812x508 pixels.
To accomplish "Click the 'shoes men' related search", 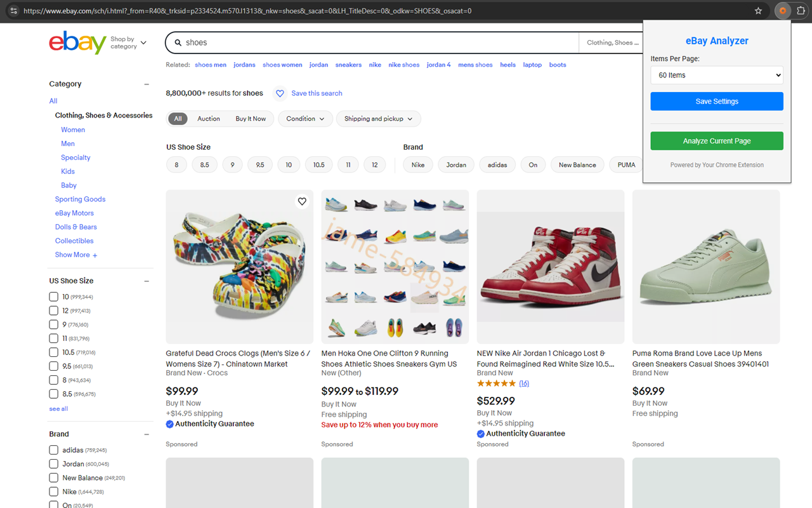I will [211, 65].
